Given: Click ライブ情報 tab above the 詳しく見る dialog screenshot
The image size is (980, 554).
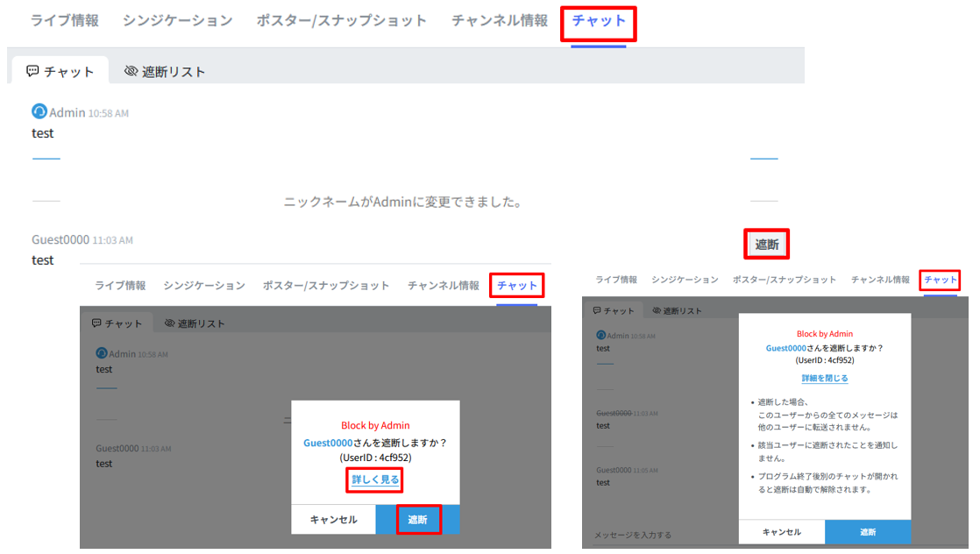Looking at the screenshot, I should tap(120, 285).
